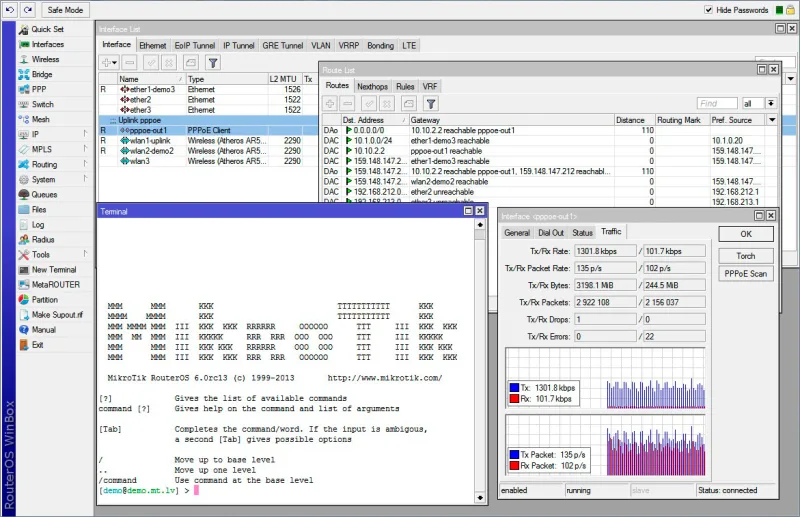Click the Redo arrow icon

pos(28,10)
